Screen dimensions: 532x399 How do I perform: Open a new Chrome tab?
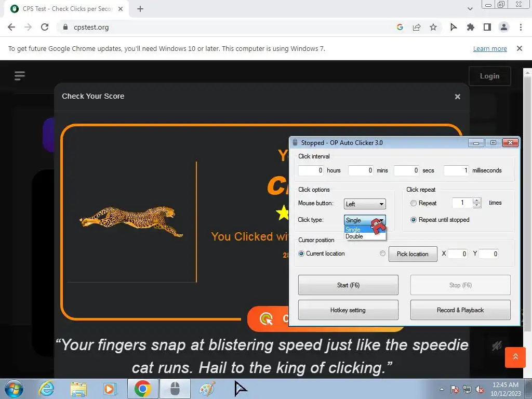[x=140, y=9]
